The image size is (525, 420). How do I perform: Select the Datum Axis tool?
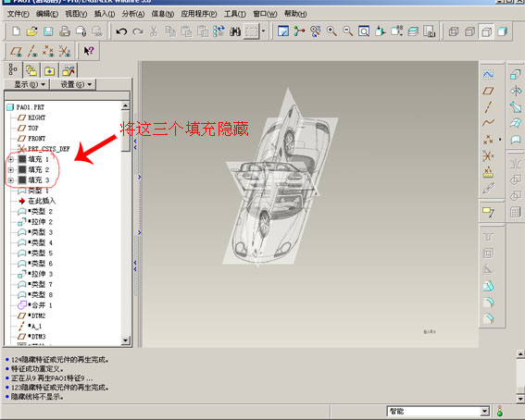coord(488,107)
